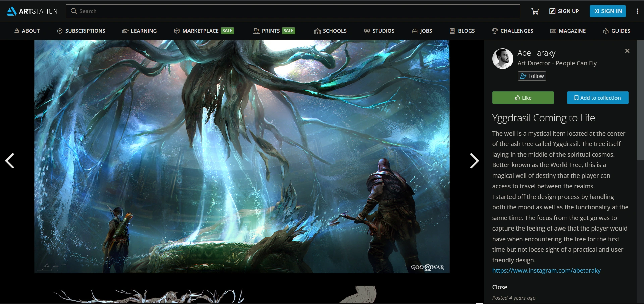644x304 pixels.
Task: Go to the previous artwork arrow
Action: [10, 161]
